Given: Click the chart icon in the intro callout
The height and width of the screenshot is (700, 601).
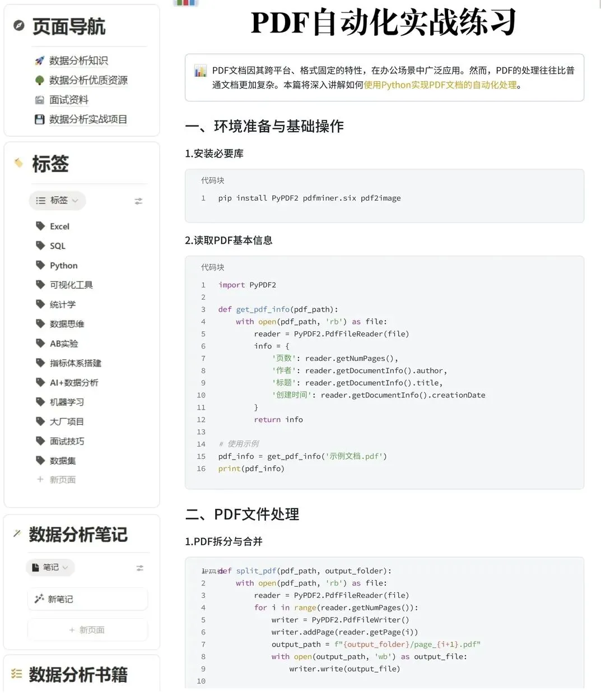Looking at the screenshot, I should coord(200,71).
